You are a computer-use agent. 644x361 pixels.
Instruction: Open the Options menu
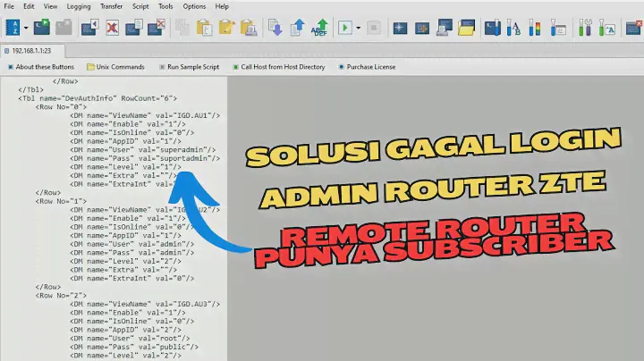(x=194, y=6)
